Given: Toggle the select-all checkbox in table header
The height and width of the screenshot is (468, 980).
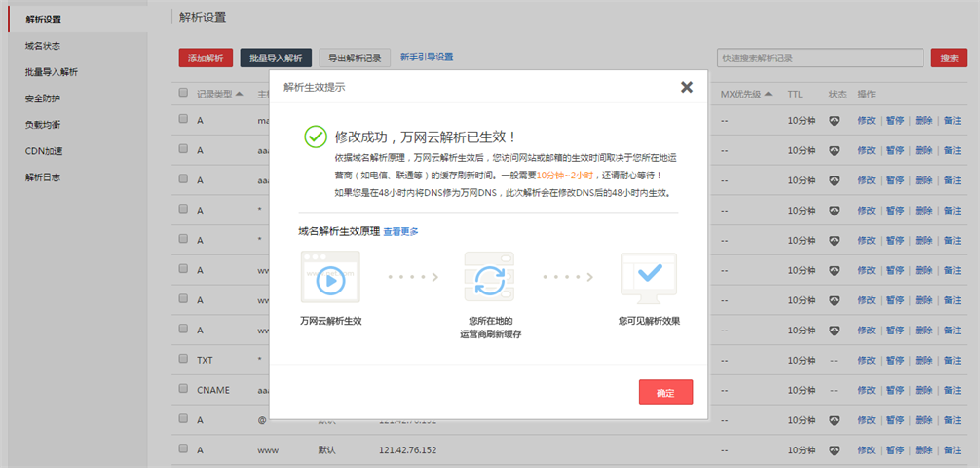Looking at the screenshot, I should coord(183,94).
